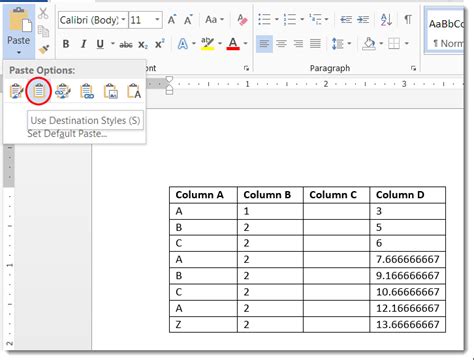Screen dimensions: 474x360
Task: Click Set Default Paste menu entry
Action: click(67, 134)
